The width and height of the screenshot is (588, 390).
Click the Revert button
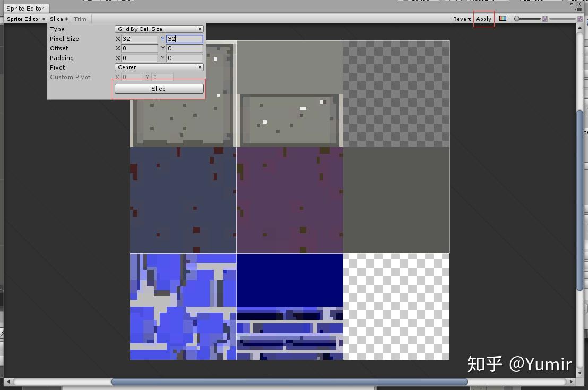click(462, 19)
